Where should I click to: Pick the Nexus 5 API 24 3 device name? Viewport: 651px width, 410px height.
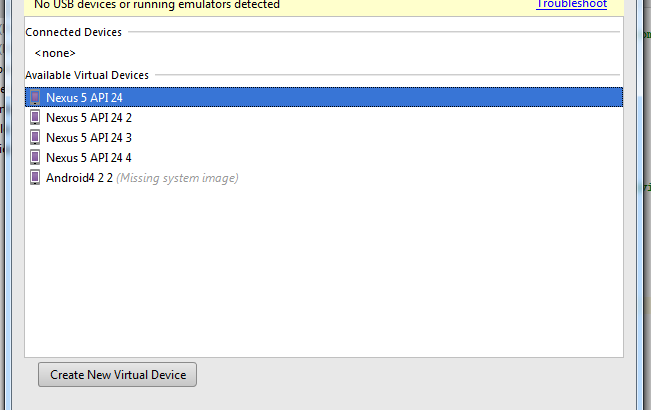pos(89,137)
